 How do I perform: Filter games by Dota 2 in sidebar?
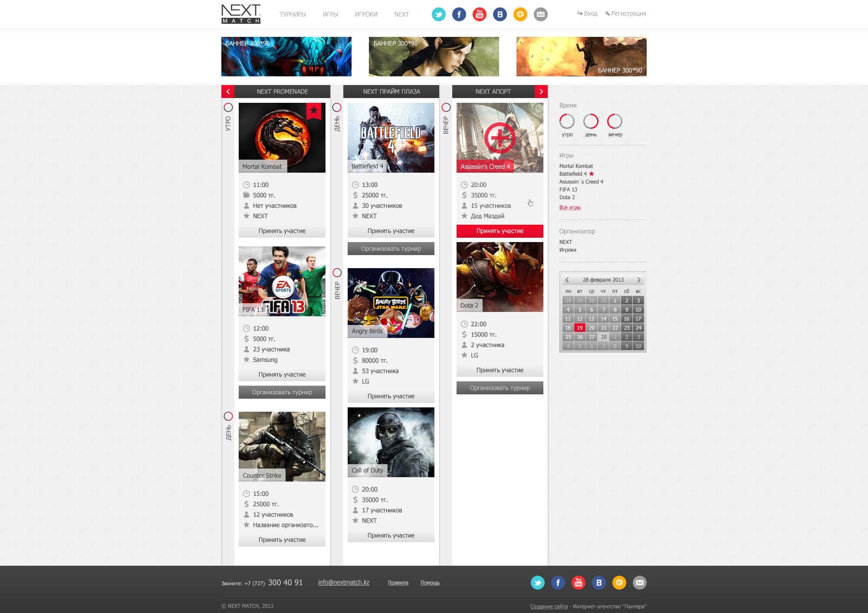pyautogui.click(x=567, y=197)
